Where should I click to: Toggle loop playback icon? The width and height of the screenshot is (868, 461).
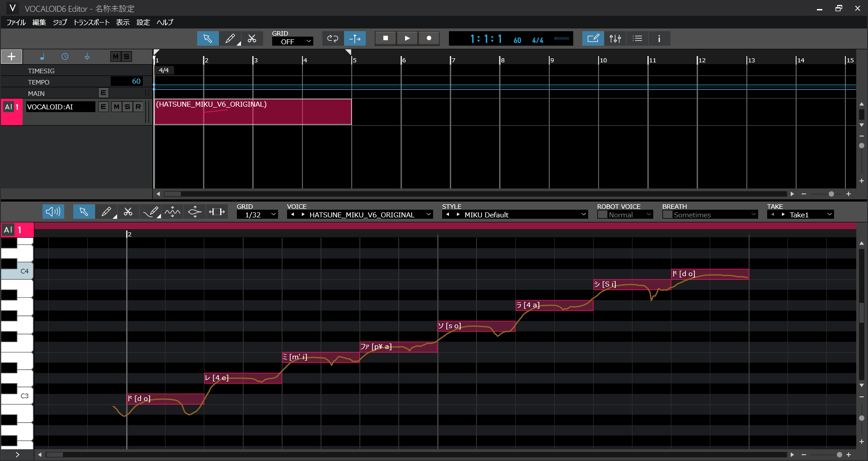coord(333,38)
